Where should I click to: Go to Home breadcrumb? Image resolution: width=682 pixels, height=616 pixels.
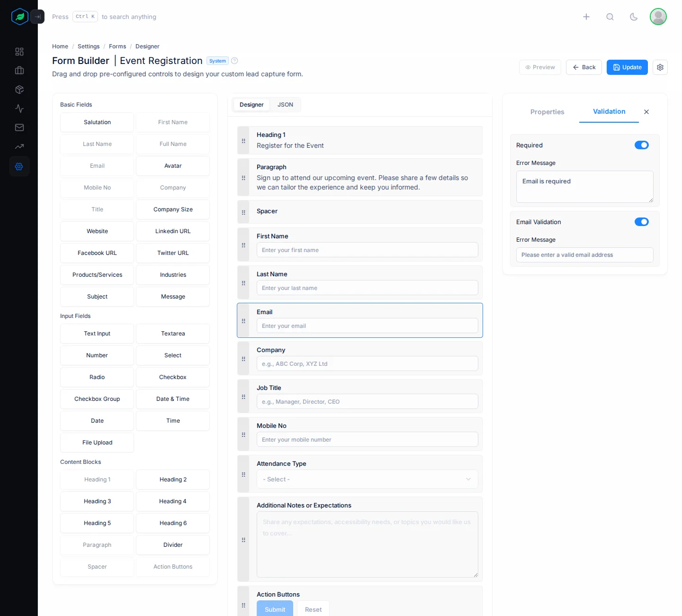[60, 46]
